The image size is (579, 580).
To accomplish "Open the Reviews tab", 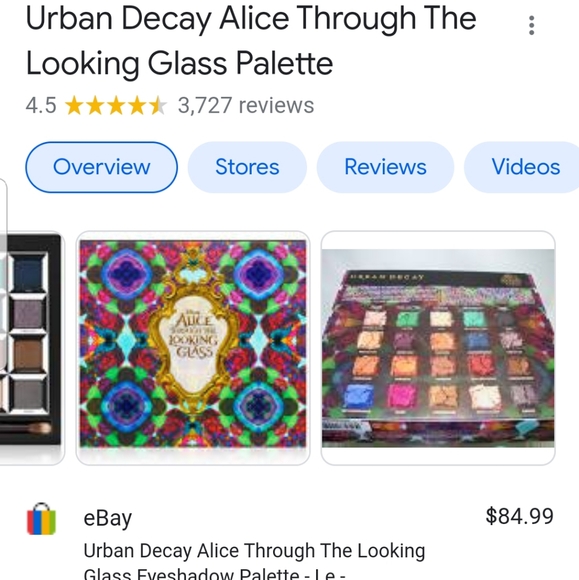I will (385, 167).
